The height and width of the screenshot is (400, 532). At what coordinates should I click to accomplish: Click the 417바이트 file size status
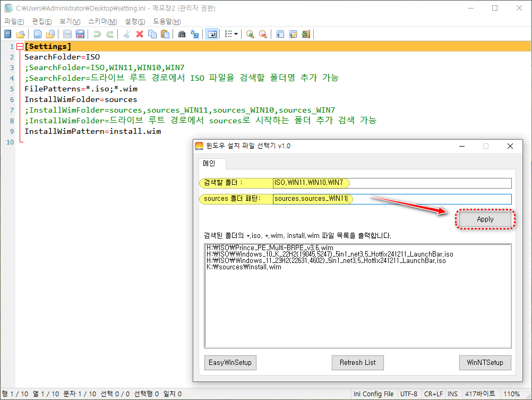pyautogui.click(x=480, y=394)
